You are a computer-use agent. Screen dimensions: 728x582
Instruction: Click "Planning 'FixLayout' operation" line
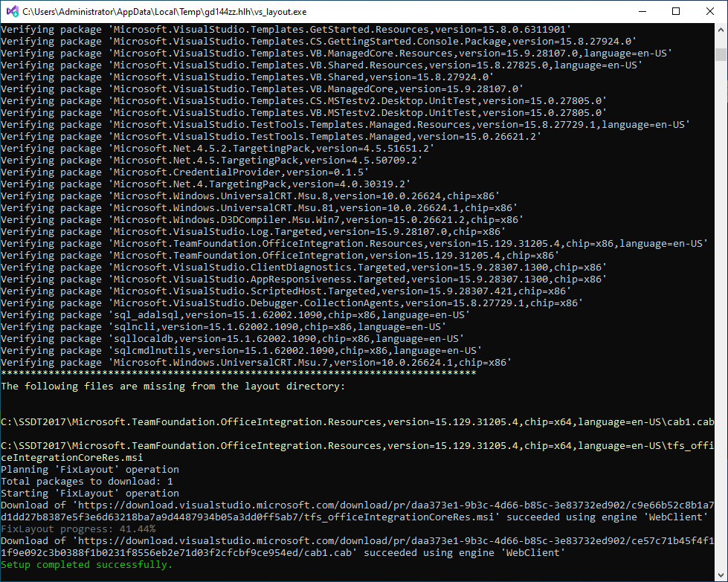(x=90, y=469)
